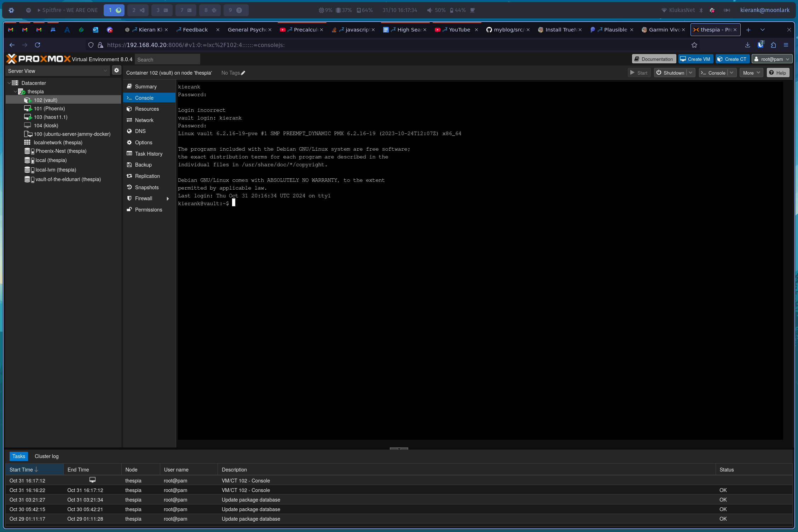Screen dimensions: 798x532
Task: Open the Documentation page
Action: [x=654, y=59]
